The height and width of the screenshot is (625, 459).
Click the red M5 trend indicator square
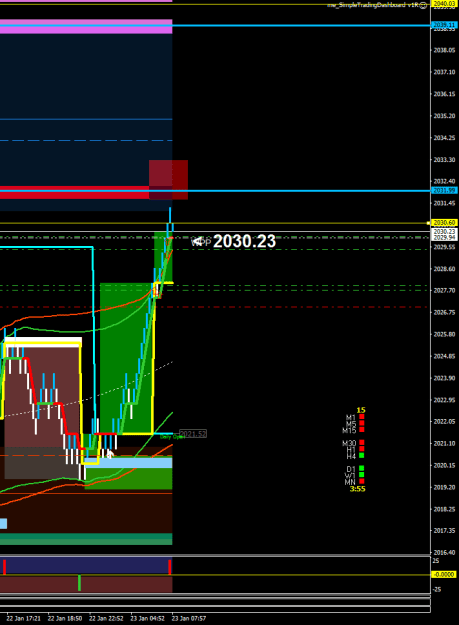tap(362, 423)
